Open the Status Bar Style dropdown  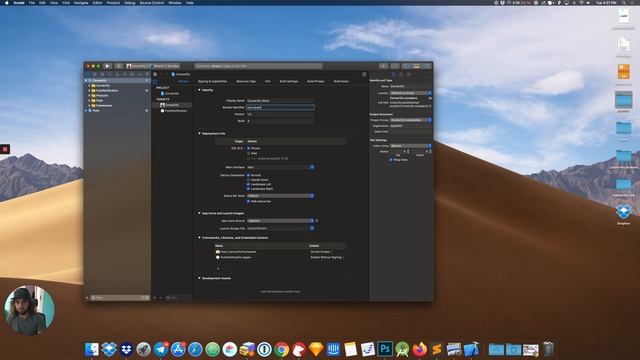pyautogui.click(x=280, y=196)
